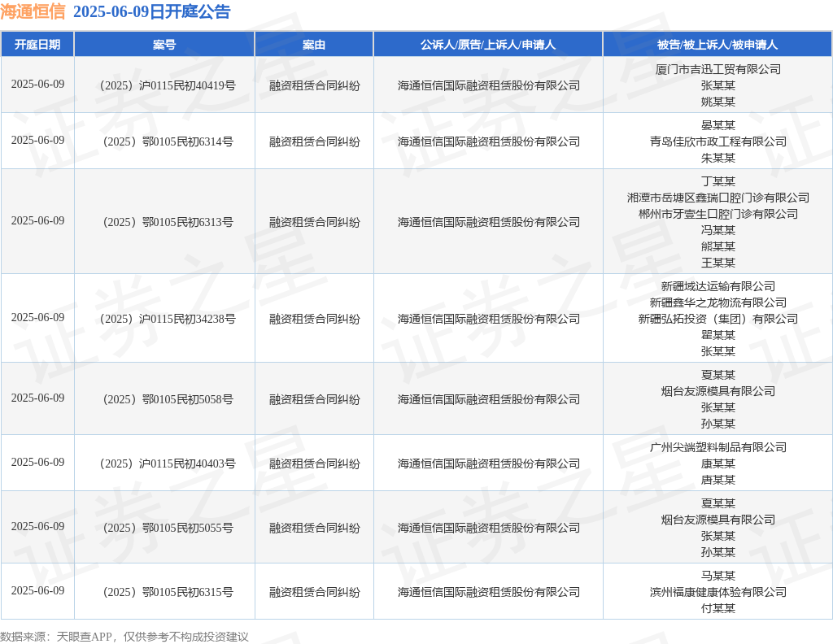Click the 海通恒信 title text
This screenshot has height=644, width=833.
(x=33, y=11)
